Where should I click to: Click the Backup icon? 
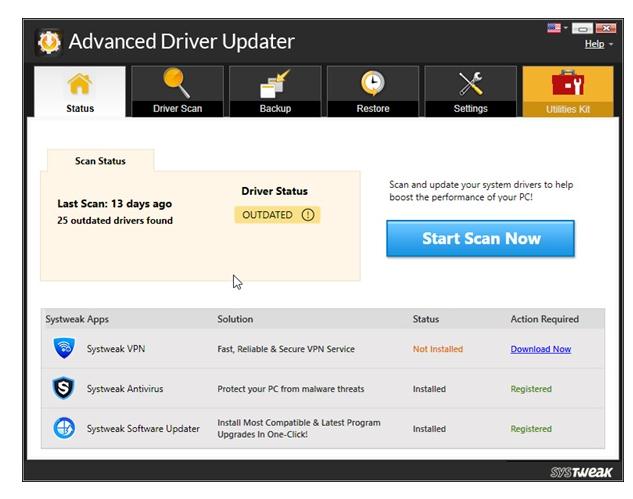[275, 84]
